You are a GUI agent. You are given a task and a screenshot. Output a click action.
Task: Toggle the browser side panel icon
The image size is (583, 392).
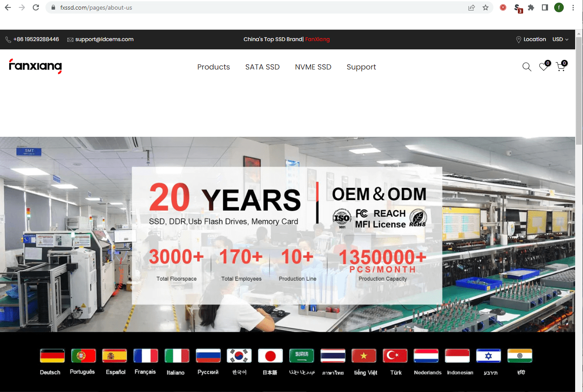coord(545,7)
